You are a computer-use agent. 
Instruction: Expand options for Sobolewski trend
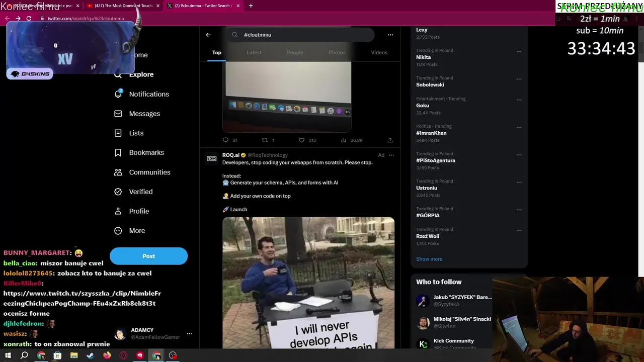tap(519, 79)
